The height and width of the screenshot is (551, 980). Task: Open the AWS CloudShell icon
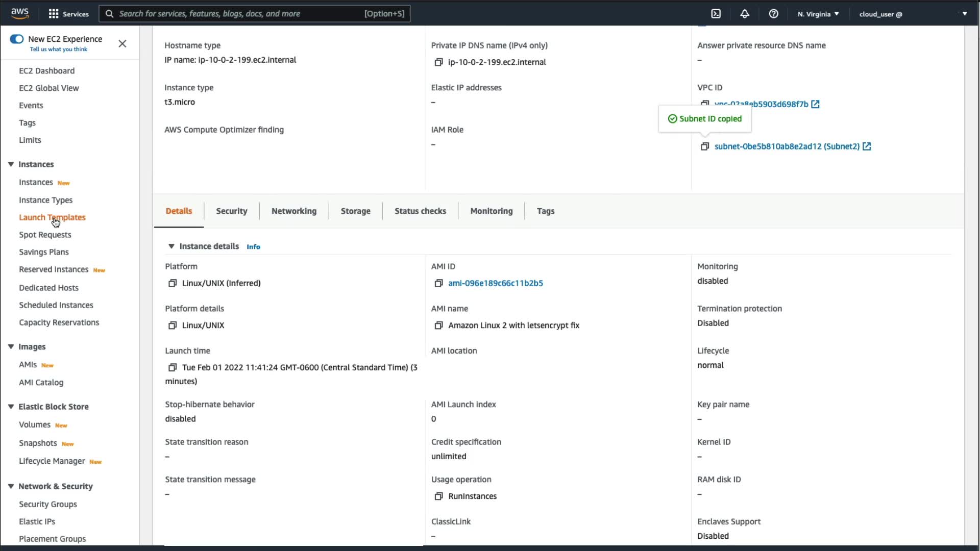716,14
